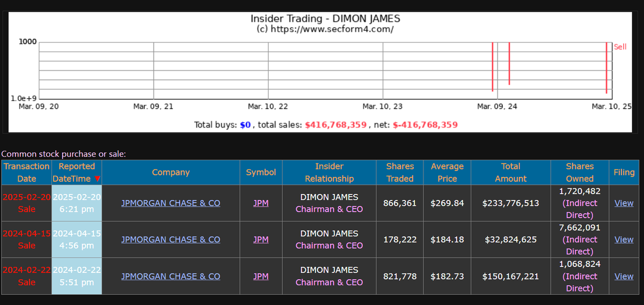Viewport: 644px width, 305px height.
Task: Click JPM symbol in 2024-02-22 row
Action: pyautogui.click(x=261, y=277)
